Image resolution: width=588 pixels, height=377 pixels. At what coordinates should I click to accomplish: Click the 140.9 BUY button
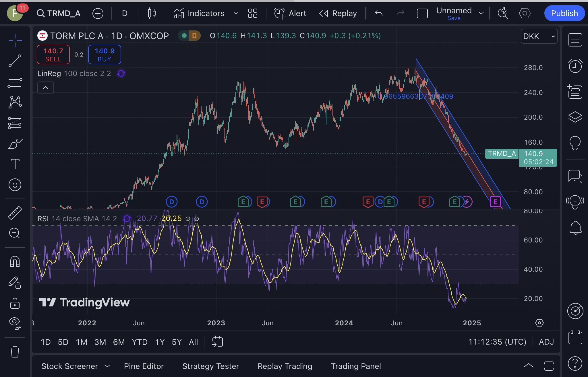105,55
